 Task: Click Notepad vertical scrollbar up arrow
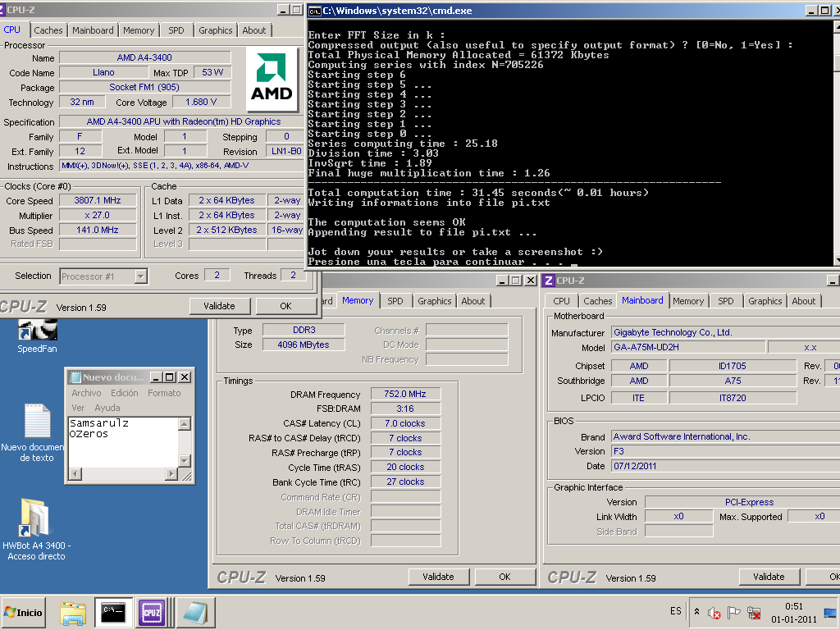coord(185,424)
